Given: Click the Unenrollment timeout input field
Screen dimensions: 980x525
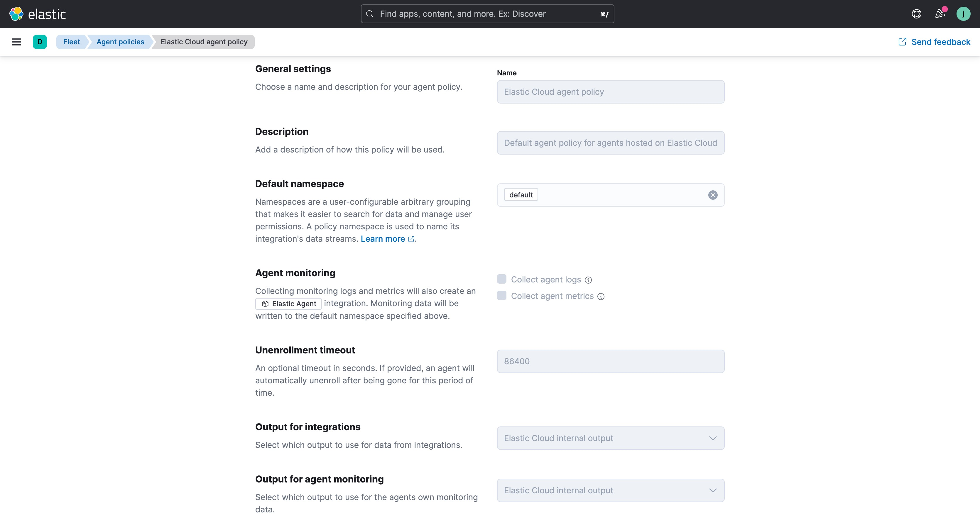Looking at the screenshot, I should (x=610, y=361).
